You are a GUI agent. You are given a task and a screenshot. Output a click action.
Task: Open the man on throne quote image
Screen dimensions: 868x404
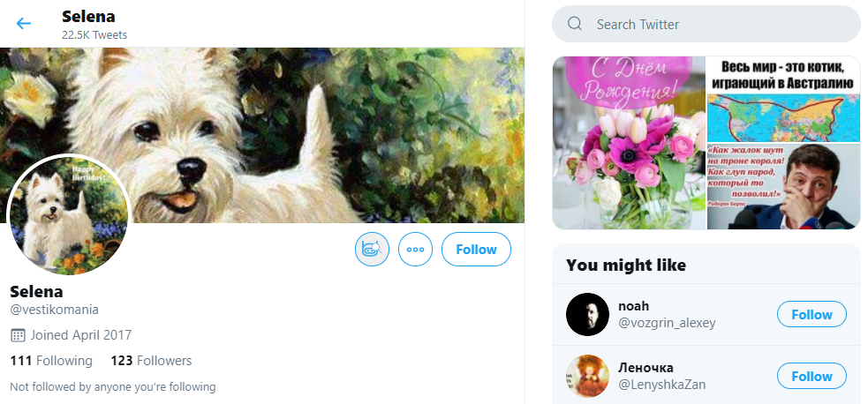click(x=783, y=187)
